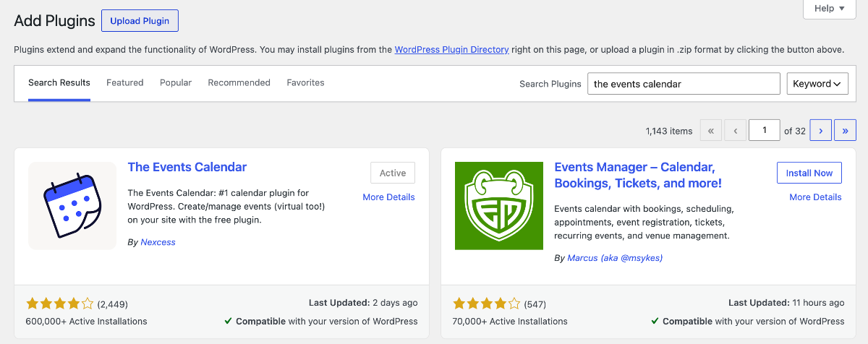Click the 600,000+ Active Installations text
The width and height of the screenshot is (868, 344).
86,321
